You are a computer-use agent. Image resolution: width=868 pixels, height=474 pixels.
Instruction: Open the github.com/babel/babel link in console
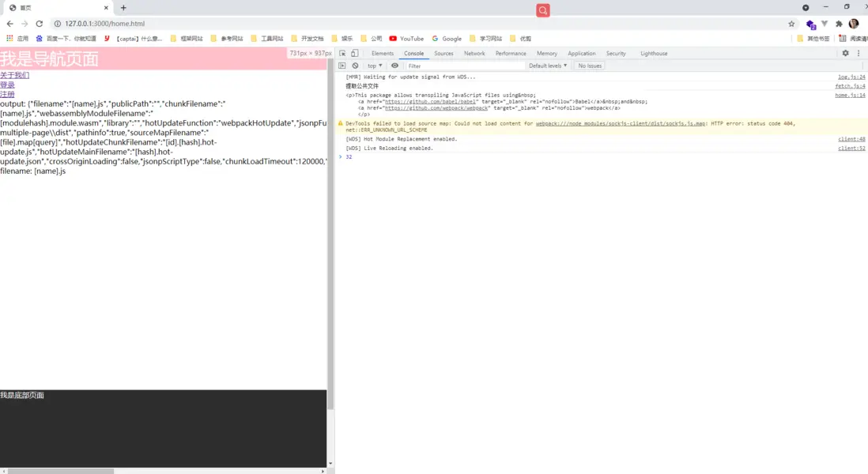[x=430, y=102]
